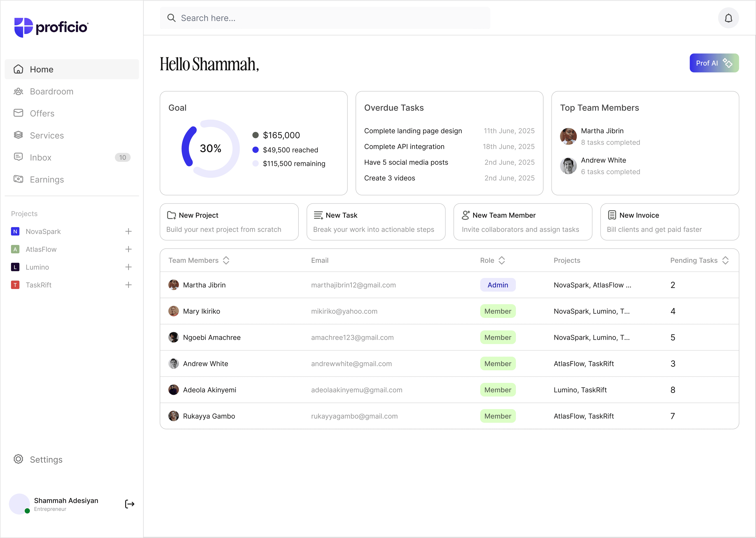756x538 pixels.
Task: Sort by Team Members column arrows
Action: [226, 260]
